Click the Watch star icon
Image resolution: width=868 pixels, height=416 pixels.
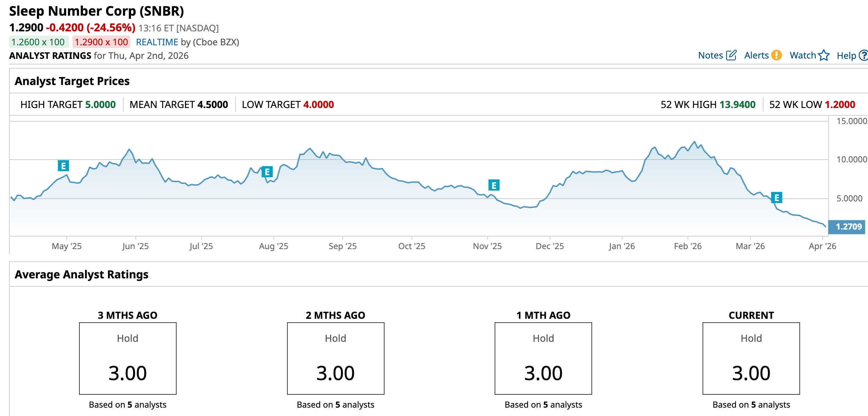tap(824, 55)
